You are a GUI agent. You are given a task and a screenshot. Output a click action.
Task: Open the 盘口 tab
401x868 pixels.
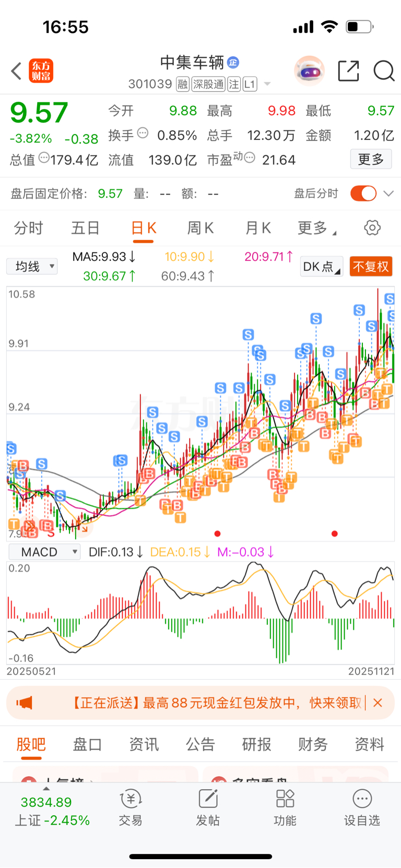click(88, 744)
